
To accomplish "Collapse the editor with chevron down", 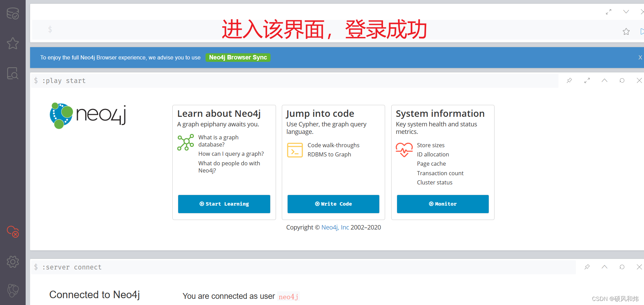I will (626, 12).
